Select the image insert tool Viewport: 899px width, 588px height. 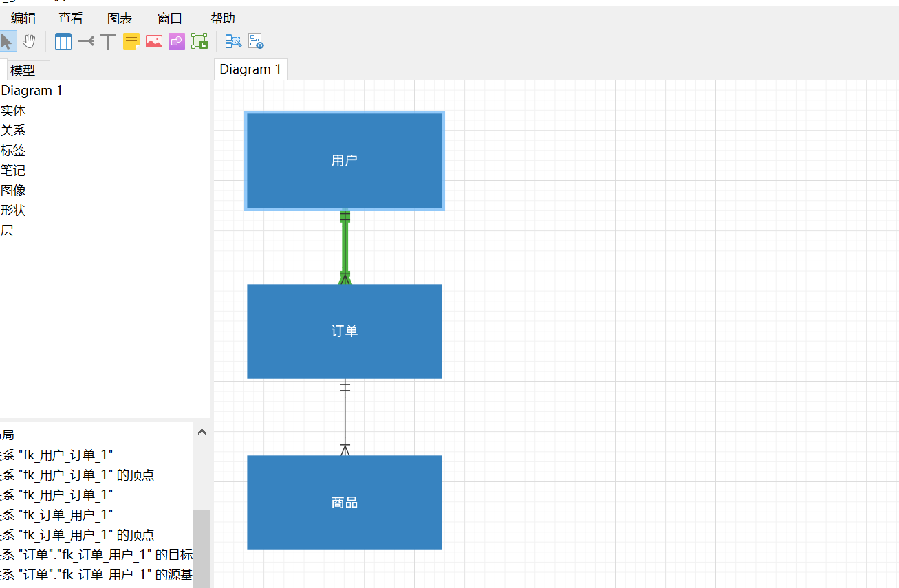tap(154, 41)
